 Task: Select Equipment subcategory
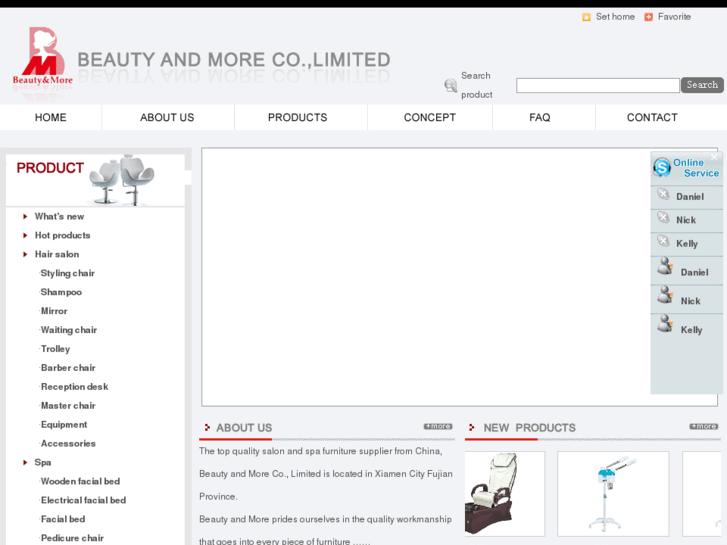[64, 425]
